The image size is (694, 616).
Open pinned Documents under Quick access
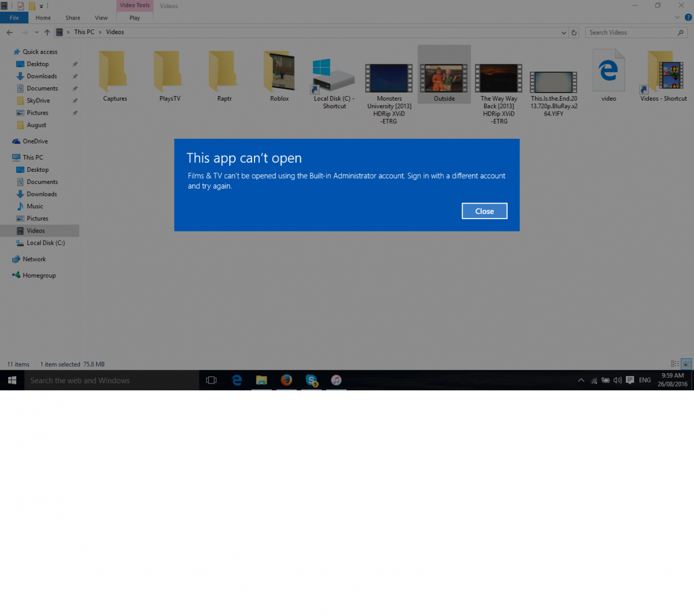[x=42, y=88]
